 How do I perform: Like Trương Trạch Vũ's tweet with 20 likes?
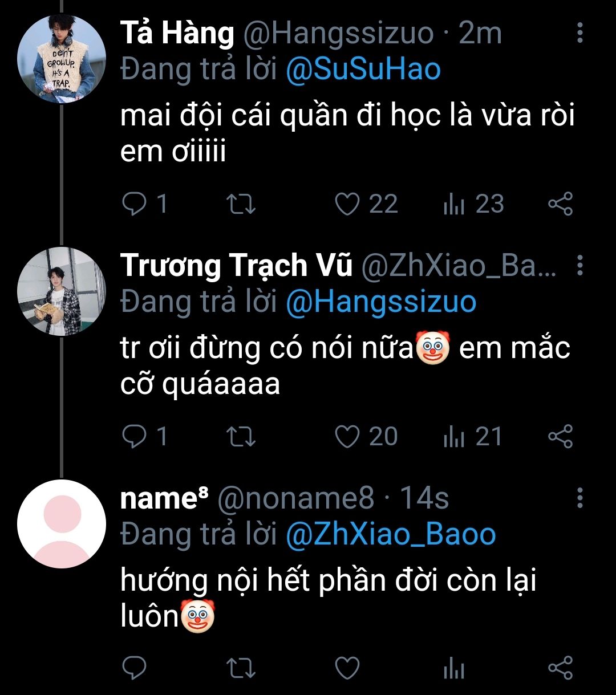pyautogui.click(x=347, y=436)
